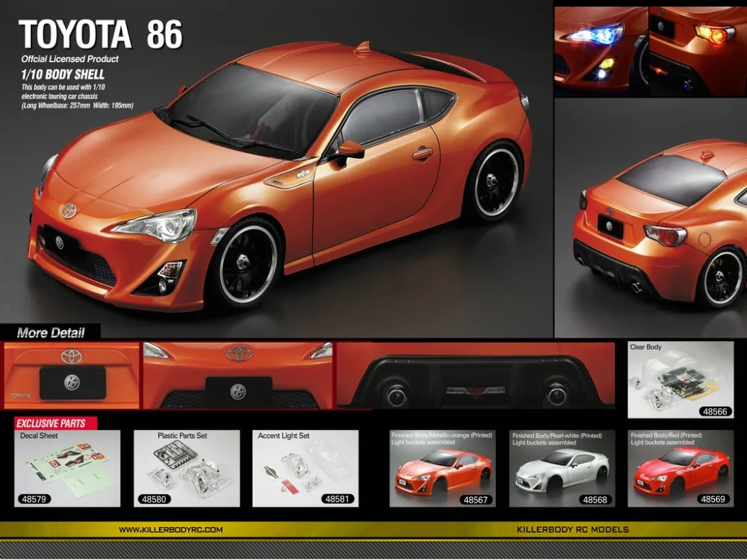This screenshot has width=747, height=560.
Task: Click the Decal Sheet 48579 thumbnail
Action: point(67,469)
